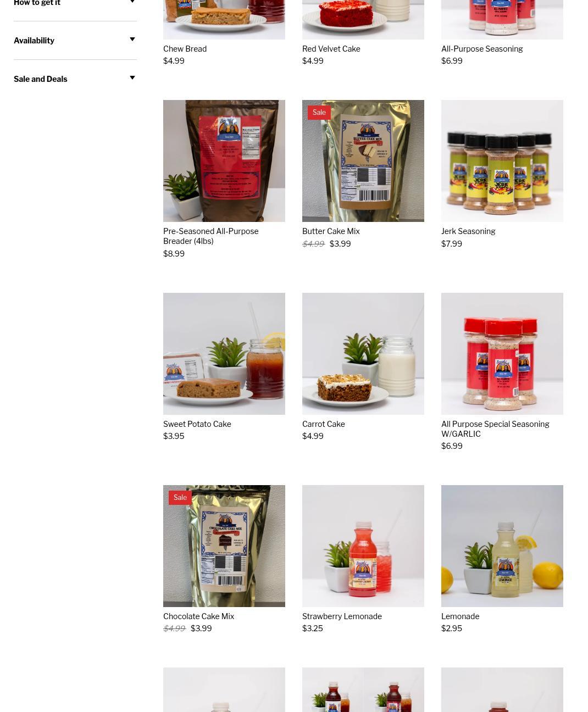View the Carrot Cake product photo
588x712 pixels.
pos(363,354)
